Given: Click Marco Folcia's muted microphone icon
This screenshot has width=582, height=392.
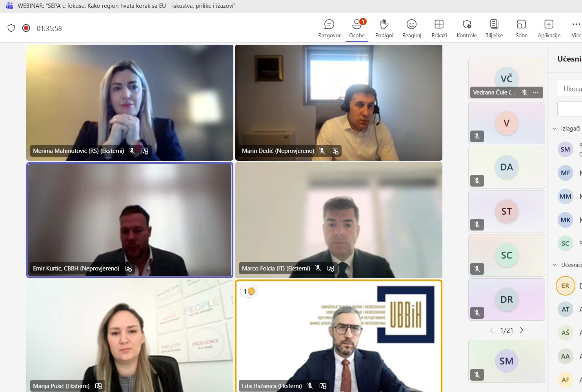Looking at the screenshot, I should tap(318, 269).
